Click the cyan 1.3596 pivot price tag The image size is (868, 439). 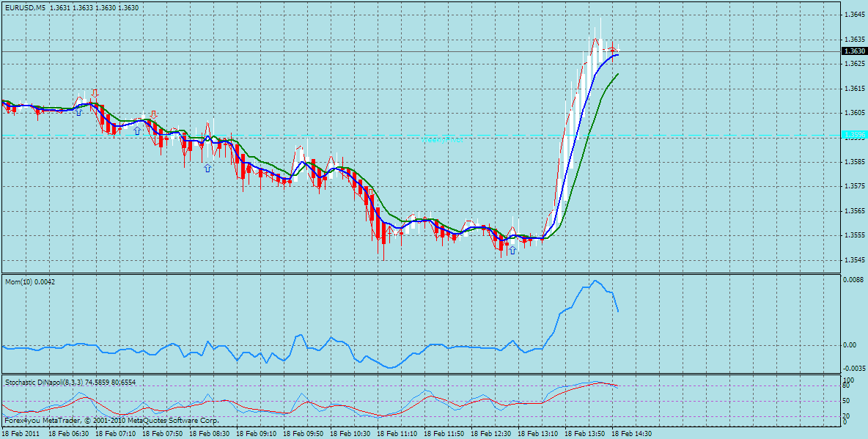pyautogui.click(x=853, y=135)
